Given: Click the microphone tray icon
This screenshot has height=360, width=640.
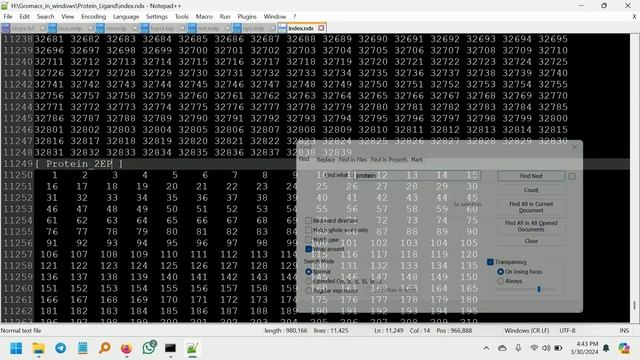Looking at the screenshot, I should pos(518,348).
